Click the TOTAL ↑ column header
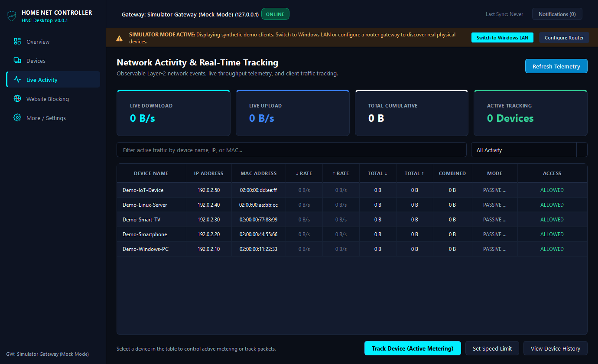 click(x=414, y=173)
